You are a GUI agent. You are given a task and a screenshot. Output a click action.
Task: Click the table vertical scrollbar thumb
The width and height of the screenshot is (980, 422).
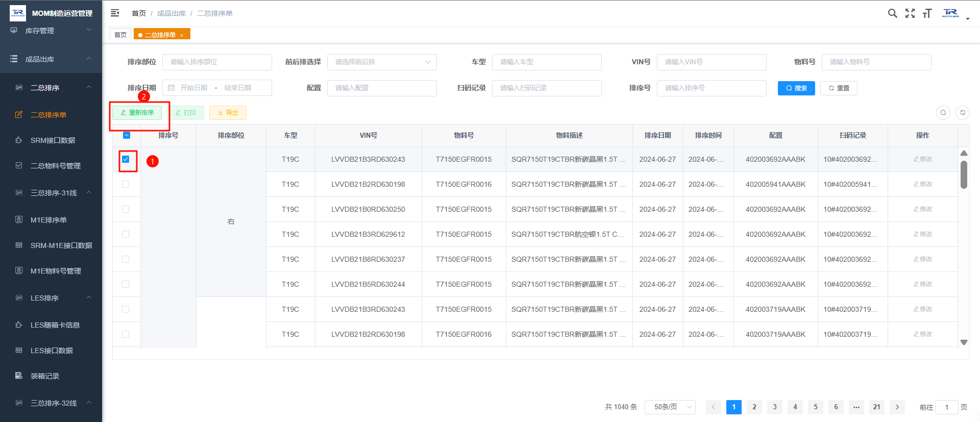tap(964, 175)
